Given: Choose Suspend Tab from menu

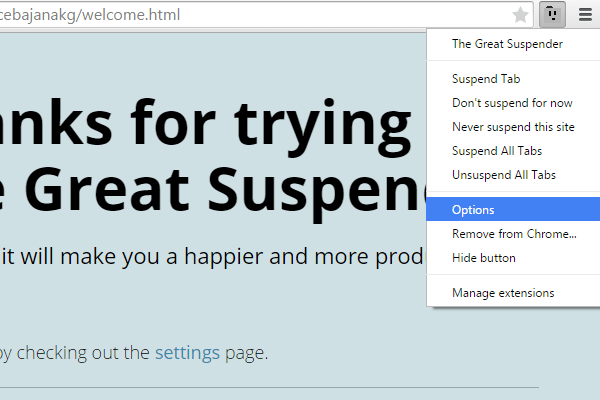Looking at the screenshot, I should 513,79.
